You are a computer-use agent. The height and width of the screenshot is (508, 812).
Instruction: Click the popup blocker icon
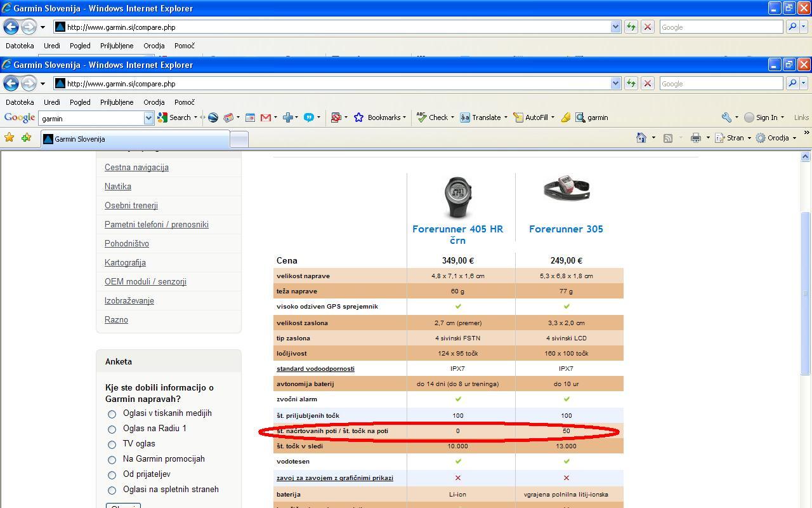(x=336, y=117)
